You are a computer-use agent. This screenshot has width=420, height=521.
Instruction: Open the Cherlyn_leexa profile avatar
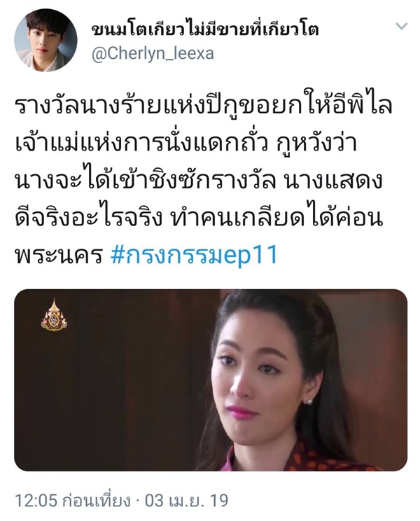coord(45,40)
